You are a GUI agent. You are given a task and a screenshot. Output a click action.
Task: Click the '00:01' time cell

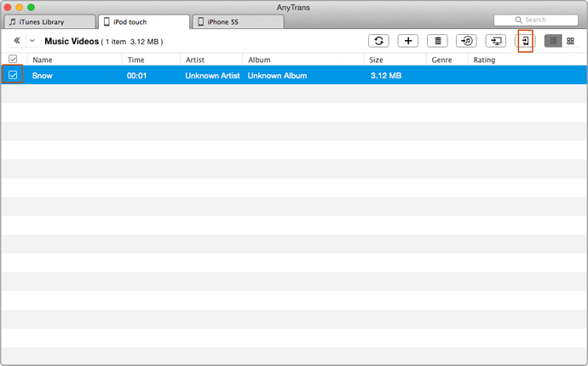[136, 75]
